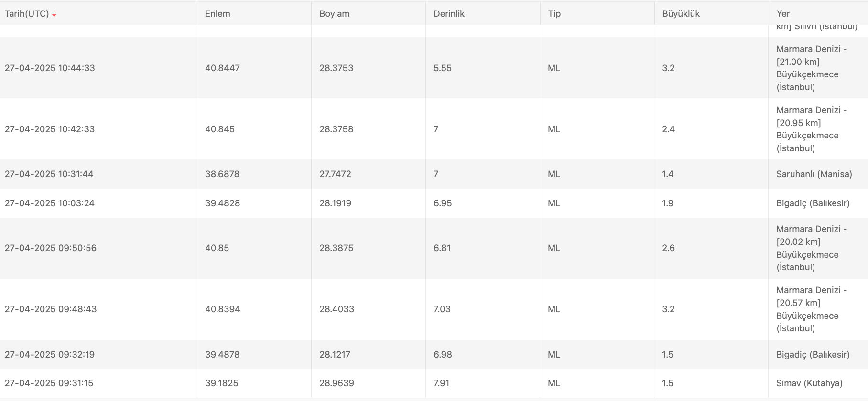Click the depth value 7.91
The width and height of the screenshot is (868, 401).
click(x=441, y=383)
